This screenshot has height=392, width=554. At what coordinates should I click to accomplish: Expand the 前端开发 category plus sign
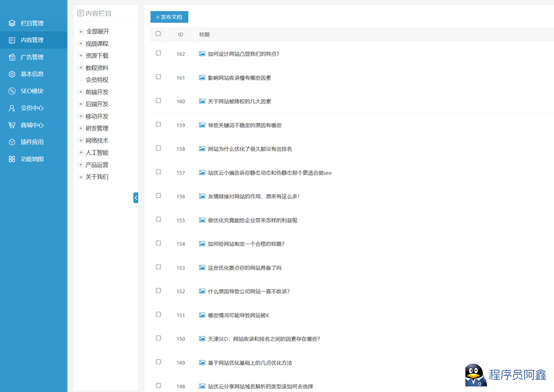81,92
